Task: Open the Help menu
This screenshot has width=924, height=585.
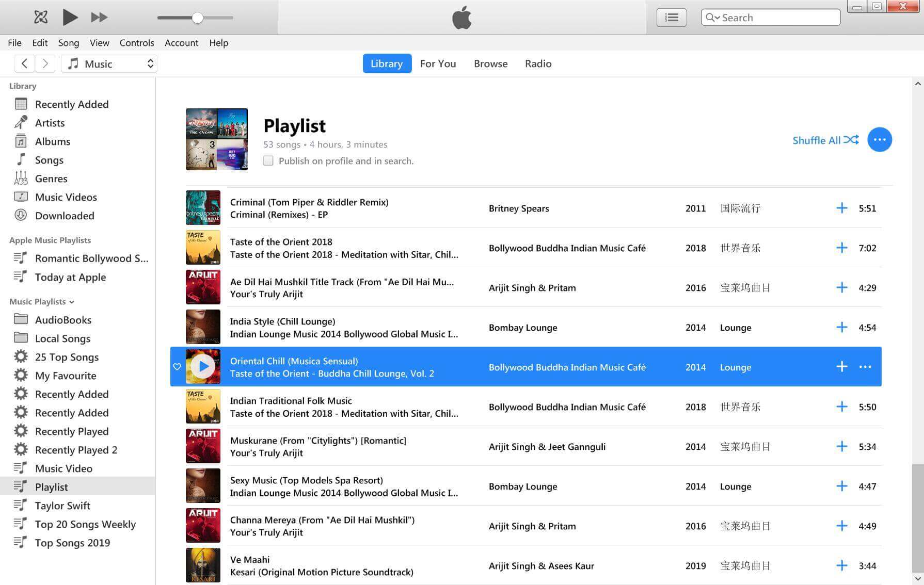Action: 218,43
